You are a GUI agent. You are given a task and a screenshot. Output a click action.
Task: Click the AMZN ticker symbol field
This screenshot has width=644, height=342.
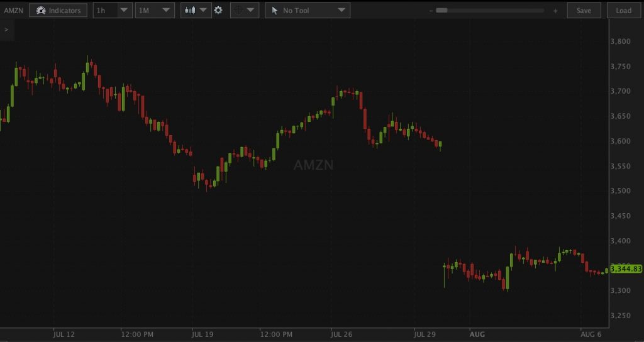(13, 10)
